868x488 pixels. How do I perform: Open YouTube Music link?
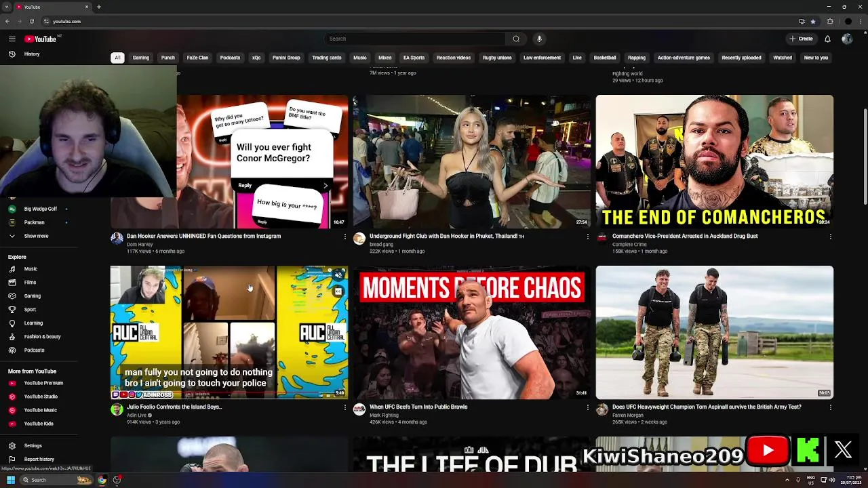tap(41, 410)
